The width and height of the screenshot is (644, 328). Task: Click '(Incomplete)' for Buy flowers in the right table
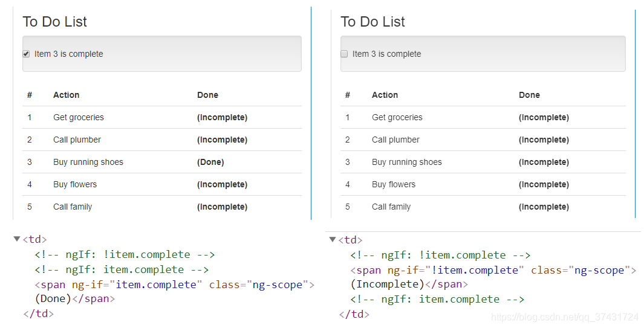tap(544, 184)
